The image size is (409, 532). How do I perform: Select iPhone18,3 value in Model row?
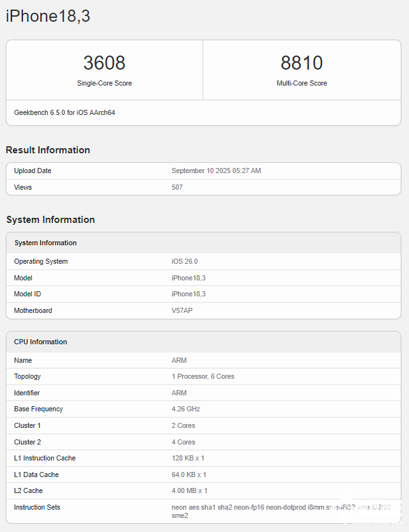(189, 278)
